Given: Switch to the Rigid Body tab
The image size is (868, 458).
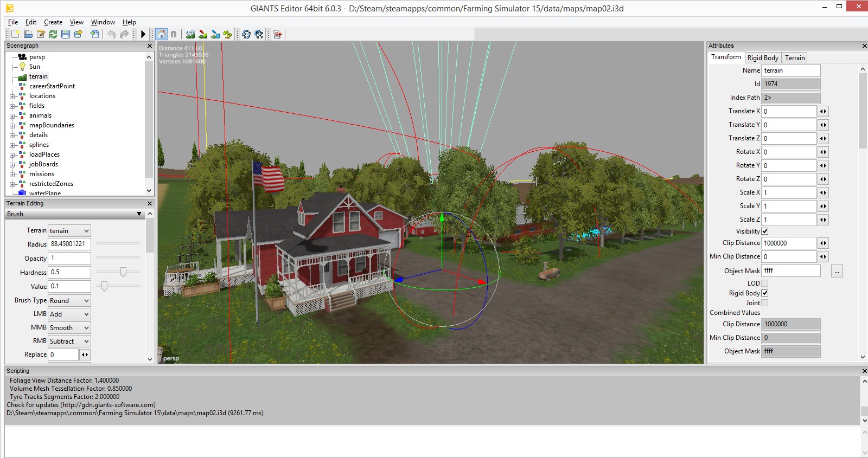Looking at the screenshot, I should click(763, 58).
